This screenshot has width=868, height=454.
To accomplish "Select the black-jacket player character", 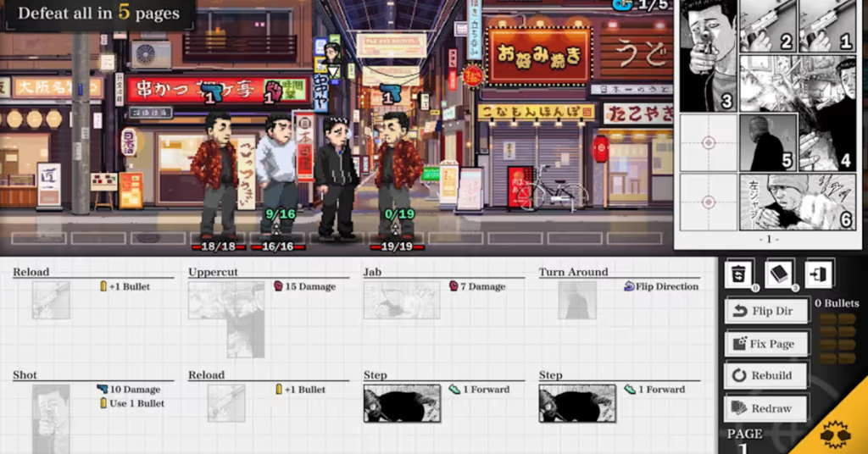I will pyautogui.click(x=336, y=177).
